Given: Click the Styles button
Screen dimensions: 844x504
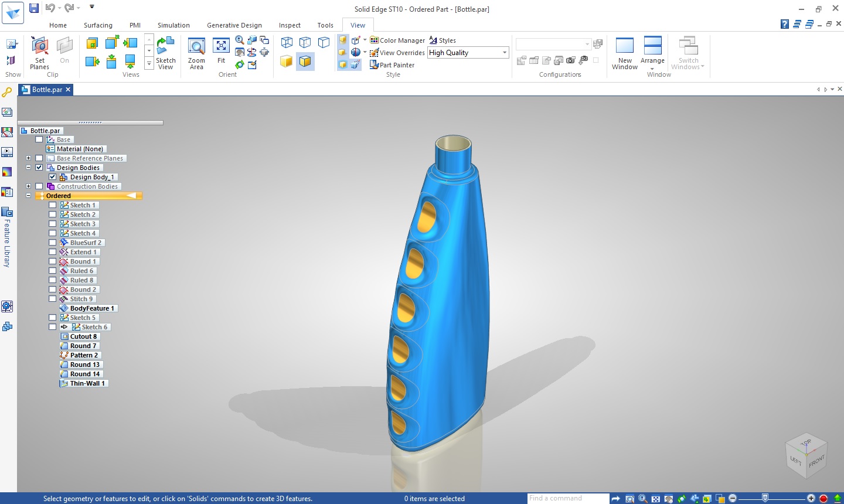Looking at the screenshot, I should 443,40.
